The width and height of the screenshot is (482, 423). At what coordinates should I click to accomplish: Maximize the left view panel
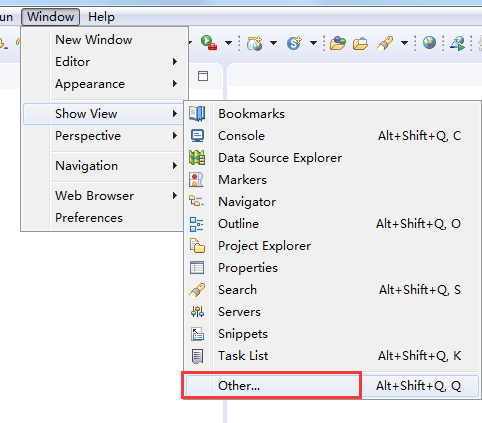click(x=203, y=76)
